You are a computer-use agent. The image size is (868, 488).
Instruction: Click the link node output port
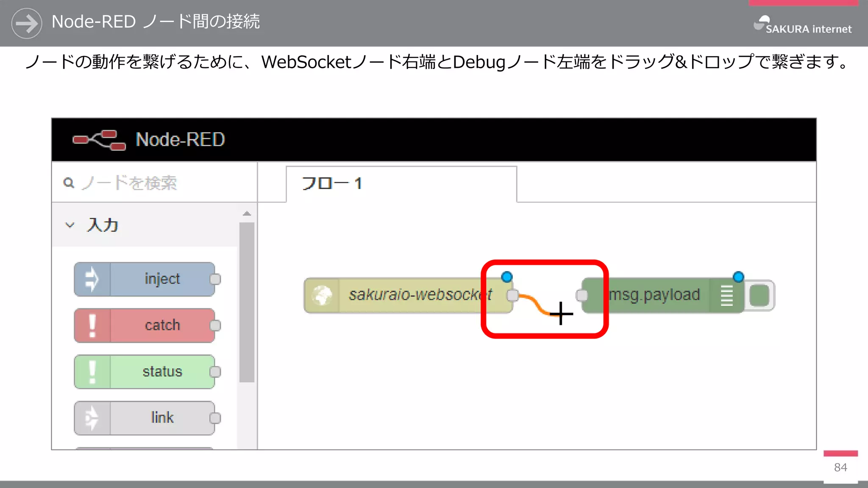[215, 418]
